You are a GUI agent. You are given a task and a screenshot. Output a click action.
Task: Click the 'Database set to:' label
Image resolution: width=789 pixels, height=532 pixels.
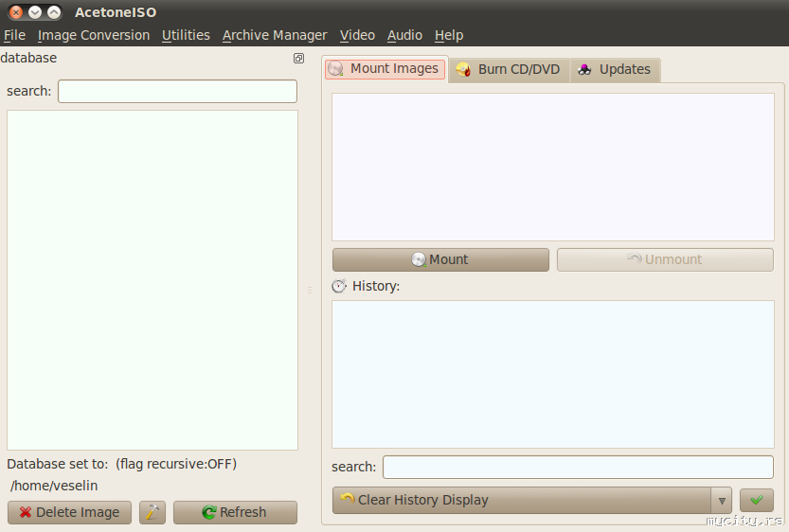coord(58,464)
